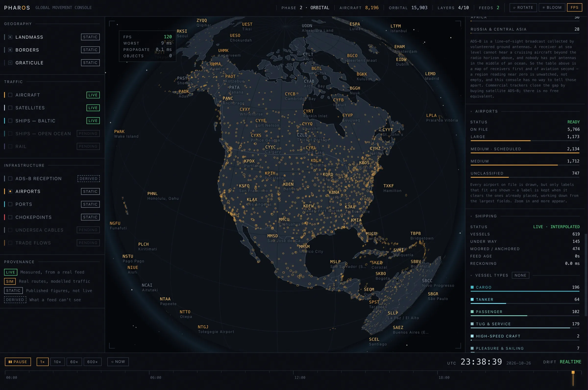Enable the Ports layer checkbox
The height and width of the screenshot is (390, 588).
(x=10, y=204)
